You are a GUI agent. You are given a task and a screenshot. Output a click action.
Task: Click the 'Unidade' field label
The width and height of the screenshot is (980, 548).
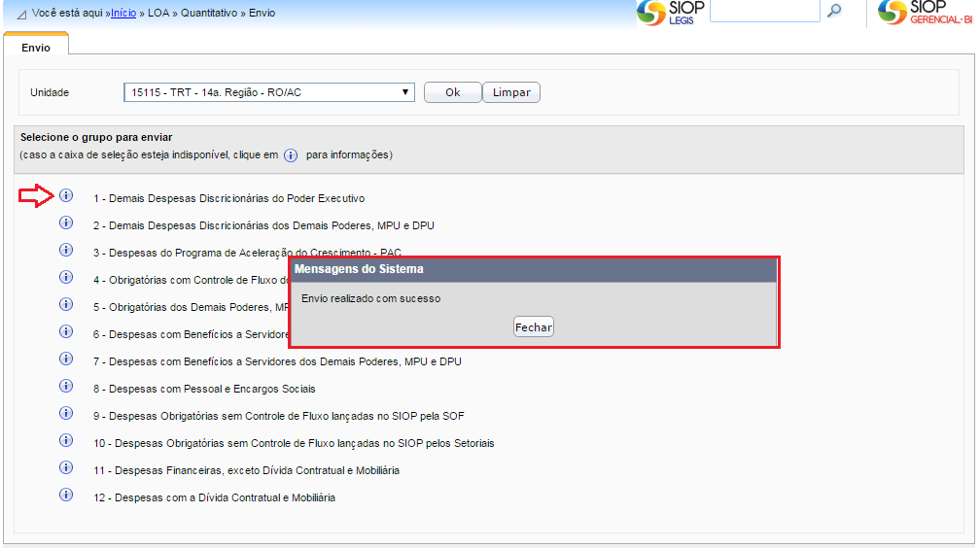(50, 92)
